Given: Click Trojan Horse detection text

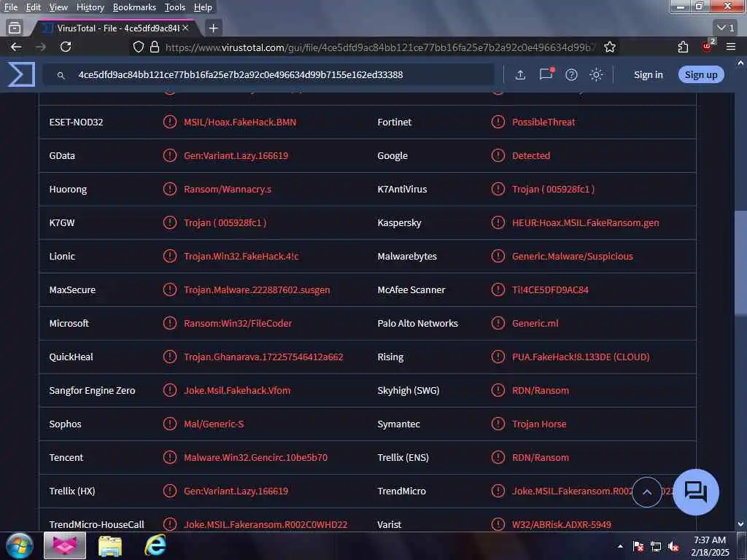Looking at the screenshot, I should (539, 424).
